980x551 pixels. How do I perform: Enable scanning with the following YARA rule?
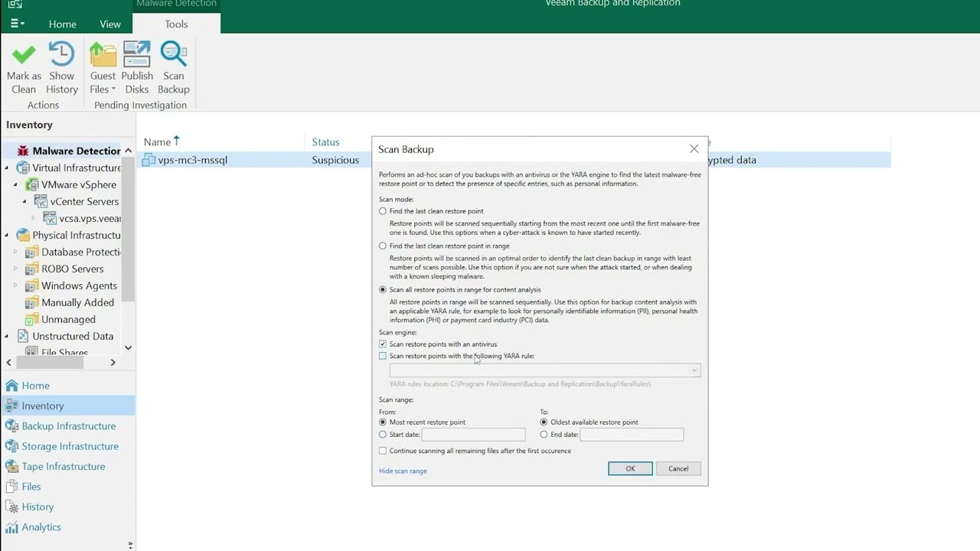[383, 356]
